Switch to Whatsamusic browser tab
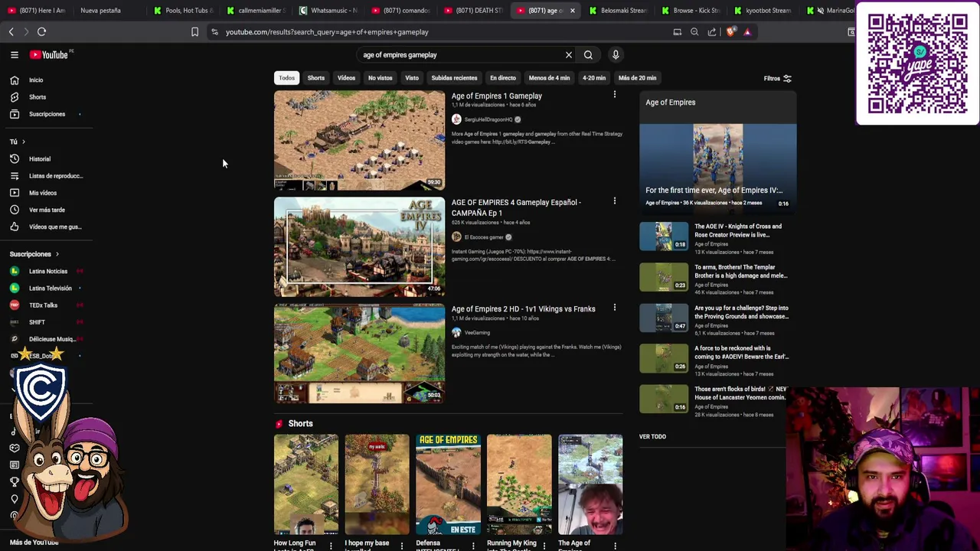This screenshot has width=980, height=551. (x=328, y=11)
